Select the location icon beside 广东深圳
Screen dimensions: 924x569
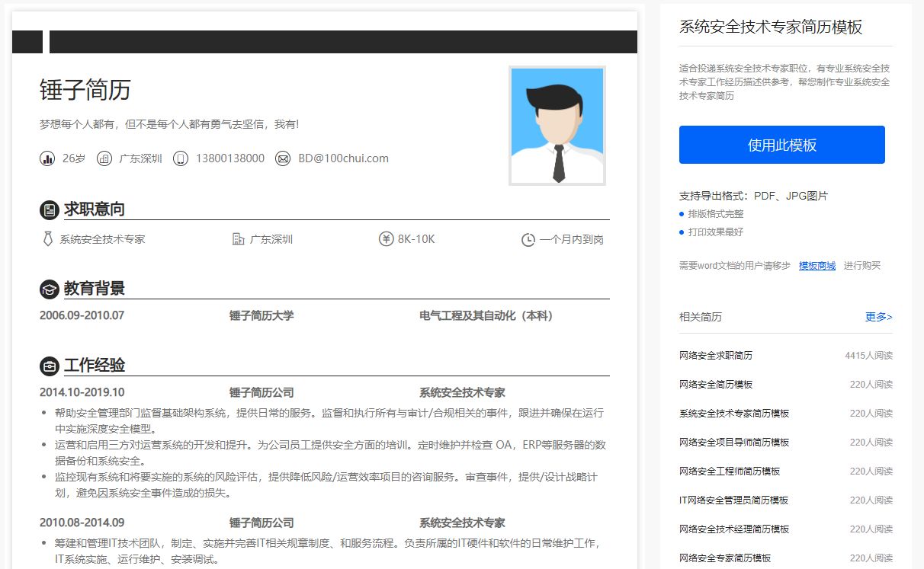coord(104,158)
